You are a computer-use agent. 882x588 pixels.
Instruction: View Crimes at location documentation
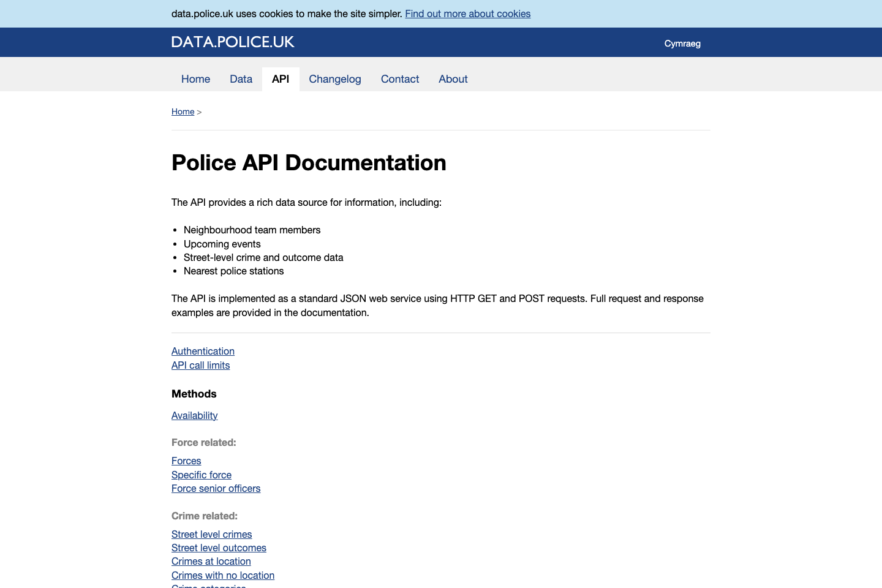(211, 561)
